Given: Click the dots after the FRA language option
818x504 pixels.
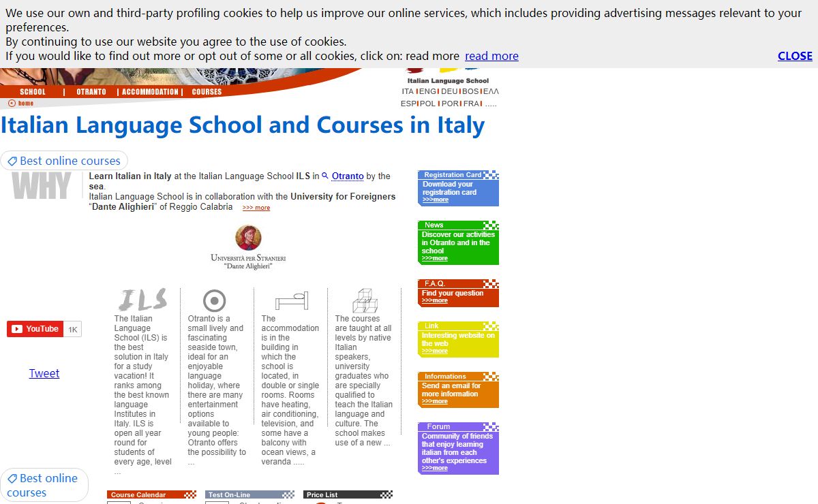Looking at the screenshot, I should point(491,104).
